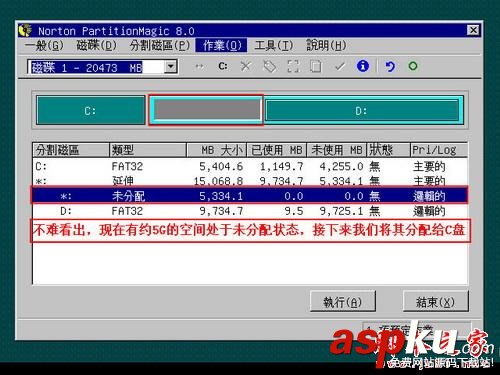
Task: Click the create partition C: icon
Action: [x=223, y=66]
